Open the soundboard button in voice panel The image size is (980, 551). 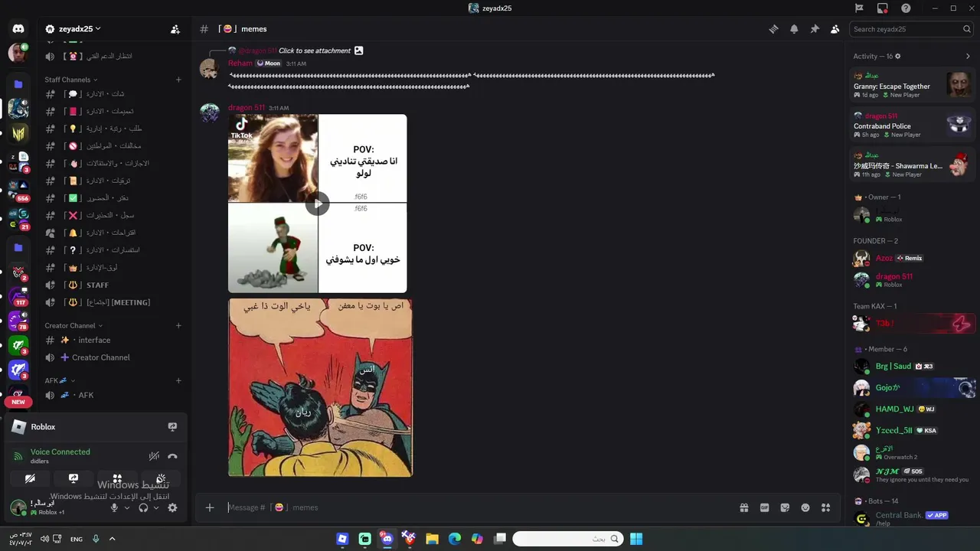coord(161,478)
